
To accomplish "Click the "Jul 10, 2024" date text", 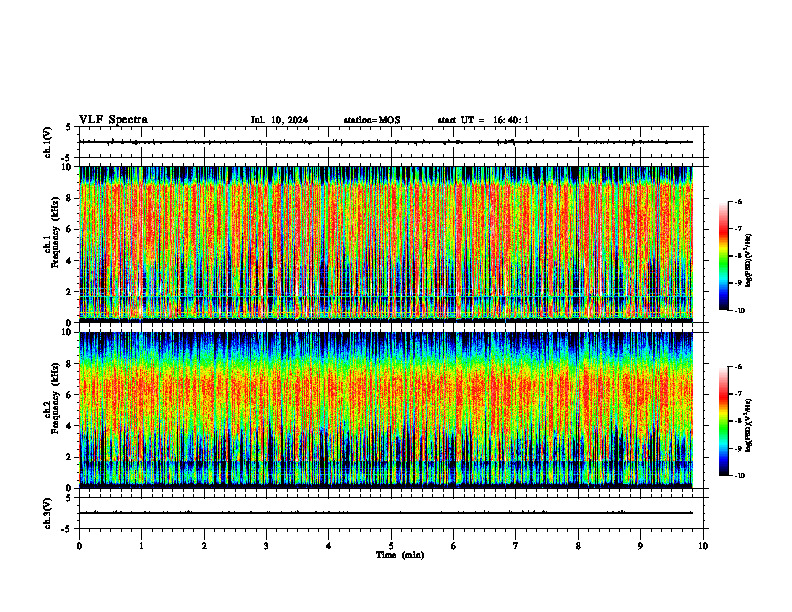I will 279,120.
